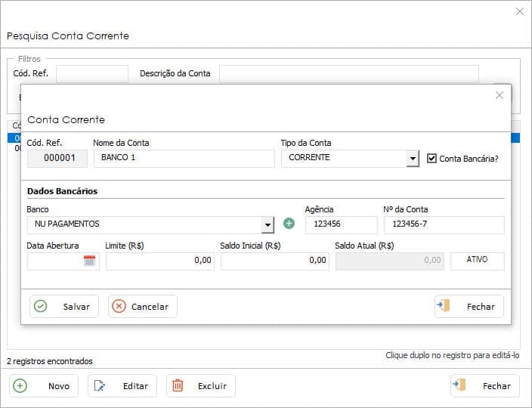Click the Nome da Conta field

tap(184, 159)
